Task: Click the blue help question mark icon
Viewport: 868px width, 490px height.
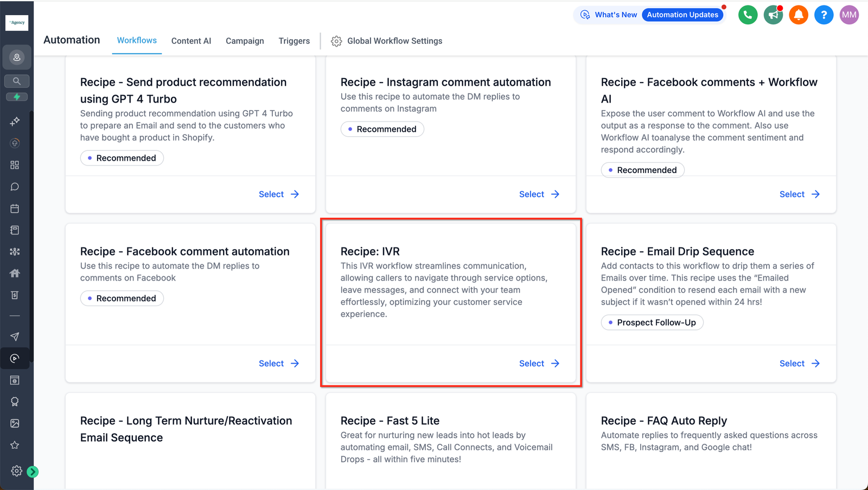Action: click(x=824, y=15)
